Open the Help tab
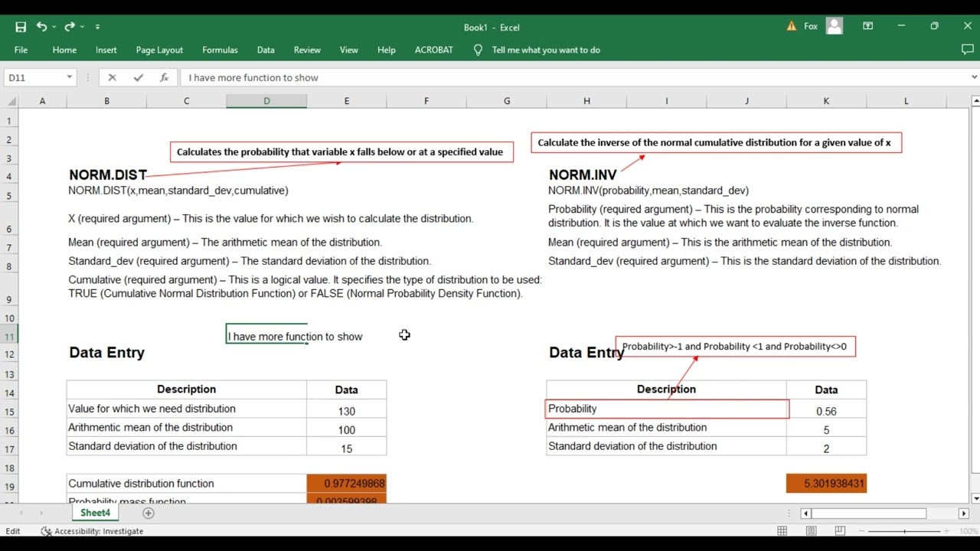This screenshot has height=551, width=980. (386, 50)
